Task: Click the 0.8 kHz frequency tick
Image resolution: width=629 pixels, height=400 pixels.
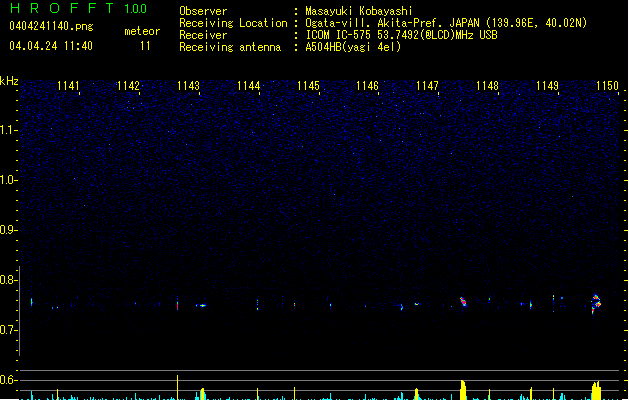Action: [x=8, y=280]
